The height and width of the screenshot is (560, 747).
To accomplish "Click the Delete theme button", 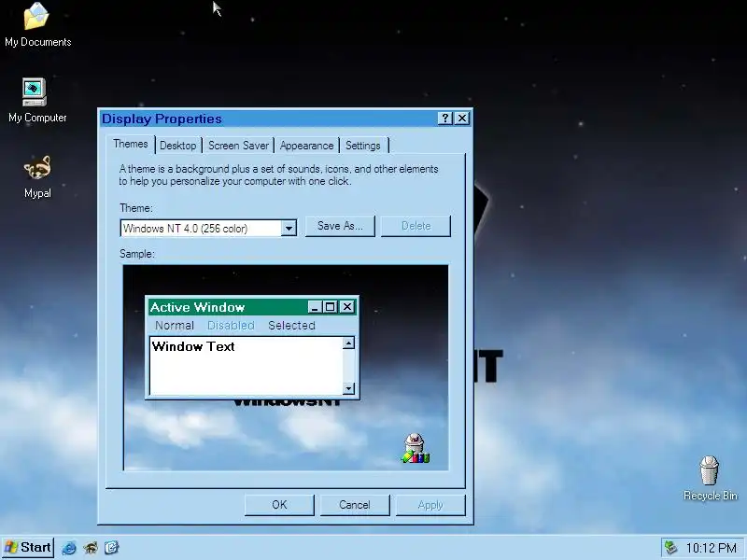I will pyautogui.click(x=416, y=226).
